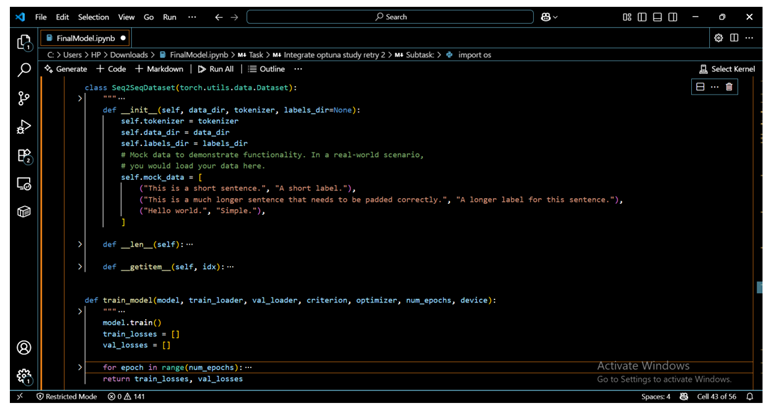769x409 pixels.
Task: Click the Accounts icon in activity bar
Action: tap(24, 348)
